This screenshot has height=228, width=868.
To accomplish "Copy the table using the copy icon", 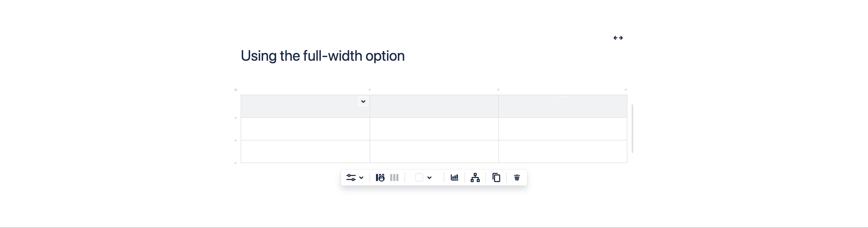I will [496, 177].
